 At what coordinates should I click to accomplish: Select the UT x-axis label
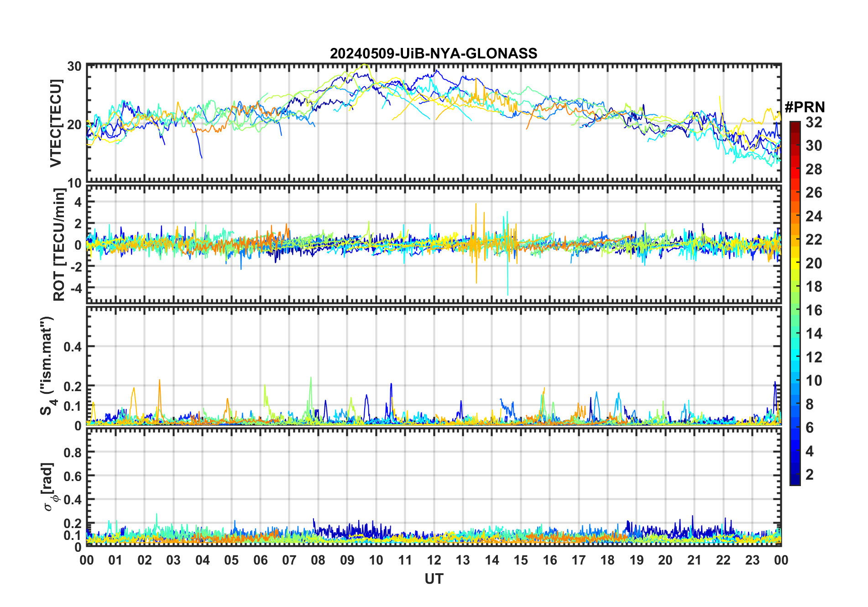[x=434, y=579]
